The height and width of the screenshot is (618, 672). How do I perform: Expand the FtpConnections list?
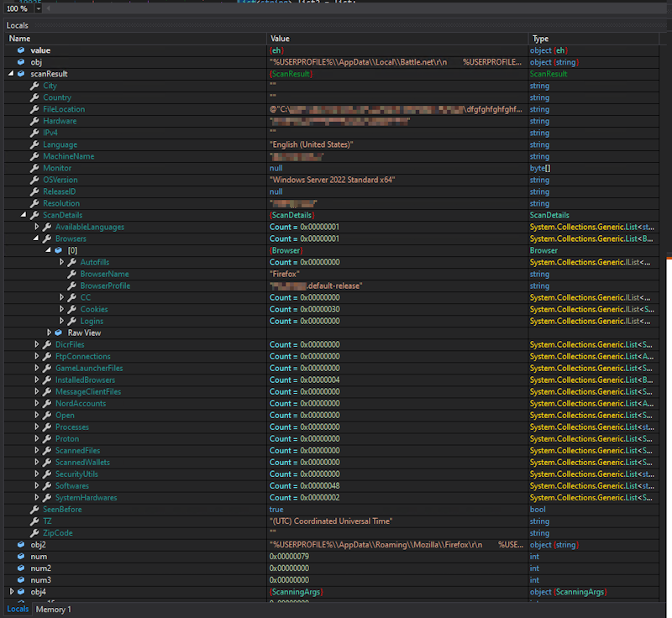click(x=36, y=356)
